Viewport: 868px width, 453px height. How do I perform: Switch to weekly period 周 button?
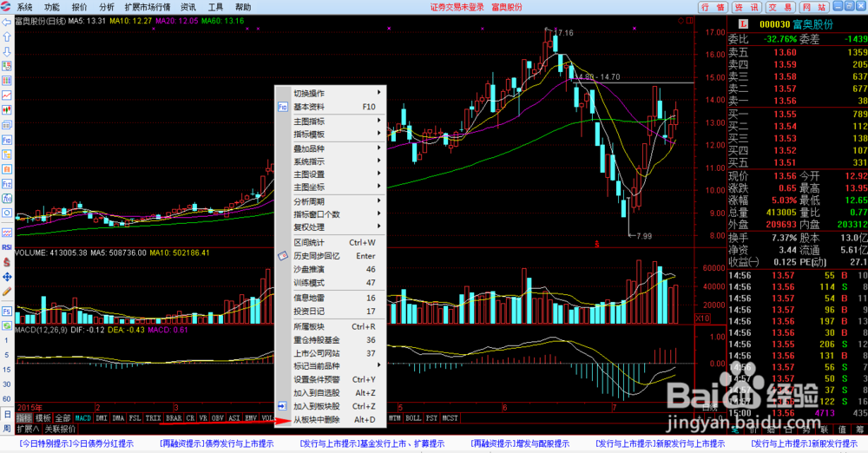(x=7, y=429)
